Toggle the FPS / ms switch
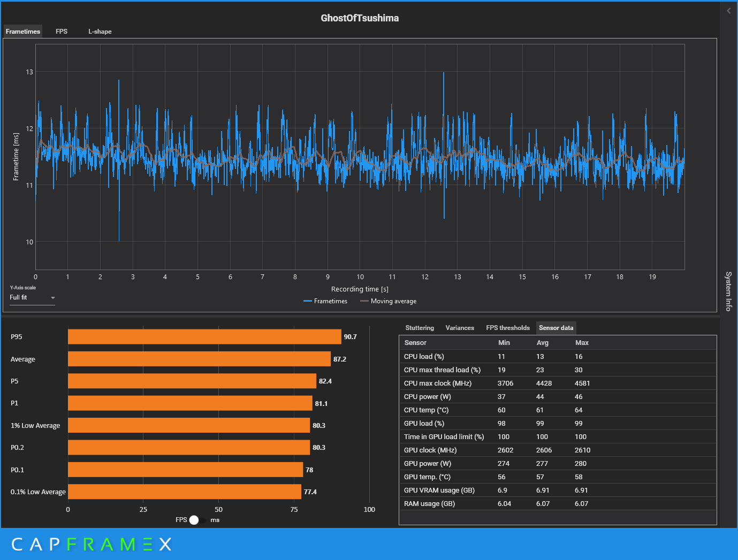Screen dimensions: 738x560 [197, 520]
